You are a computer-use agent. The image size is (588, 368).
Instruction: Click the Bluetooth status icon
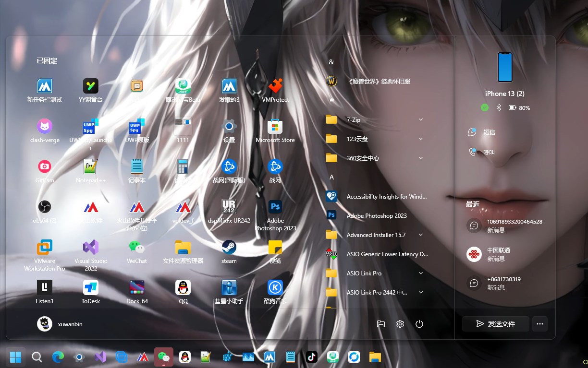(x=499, y=107)
